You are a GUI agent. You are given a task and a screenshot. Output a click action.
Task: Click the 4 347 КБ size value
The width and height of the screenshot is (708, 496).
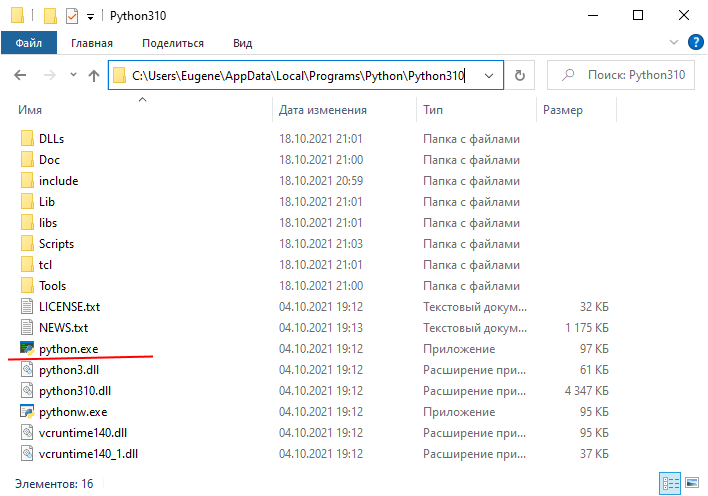coord(587,391)
